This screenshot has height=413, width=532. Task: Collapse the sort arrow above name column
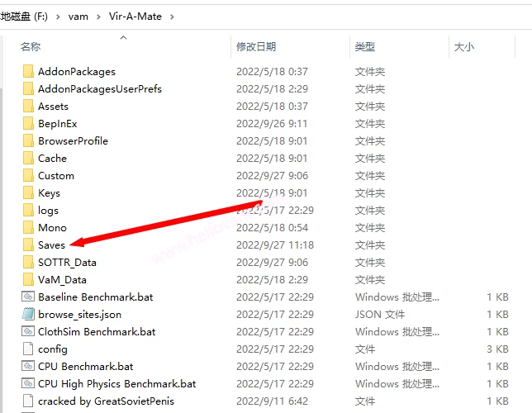point(124,37)
